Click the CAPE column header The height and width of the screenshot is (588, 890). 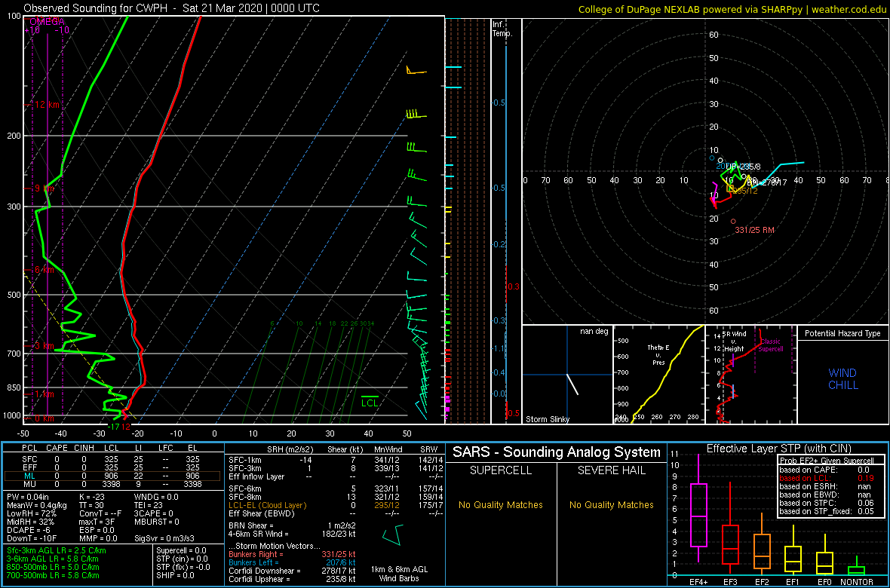[x=57, y=449]
